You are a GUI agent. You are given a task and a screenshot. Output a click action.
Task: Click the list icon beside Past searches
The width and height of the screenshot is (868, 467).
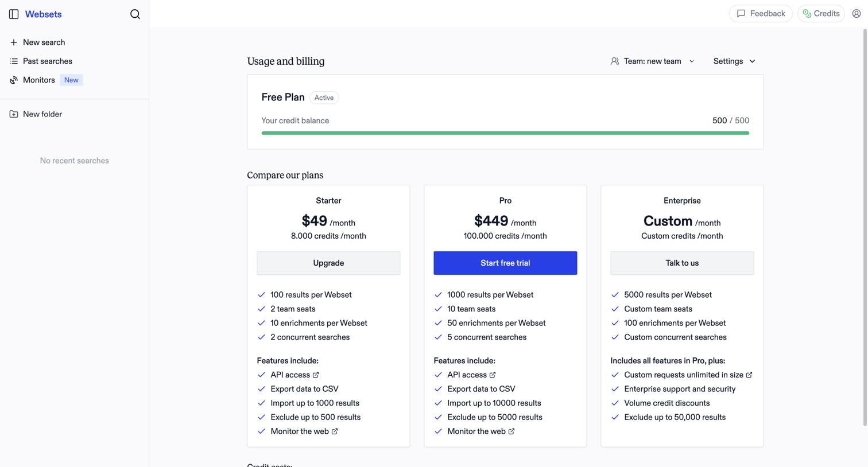(14, 61)
